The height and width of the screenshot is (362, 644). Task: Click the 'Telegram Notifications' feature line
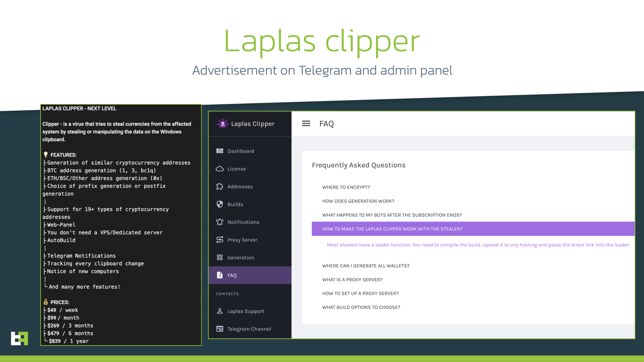(x=79, y=256)
